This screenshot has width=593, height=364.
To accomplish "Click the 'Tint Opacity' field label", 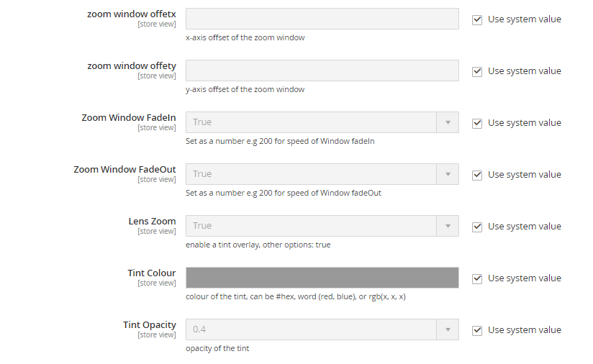I will [149, 325].
